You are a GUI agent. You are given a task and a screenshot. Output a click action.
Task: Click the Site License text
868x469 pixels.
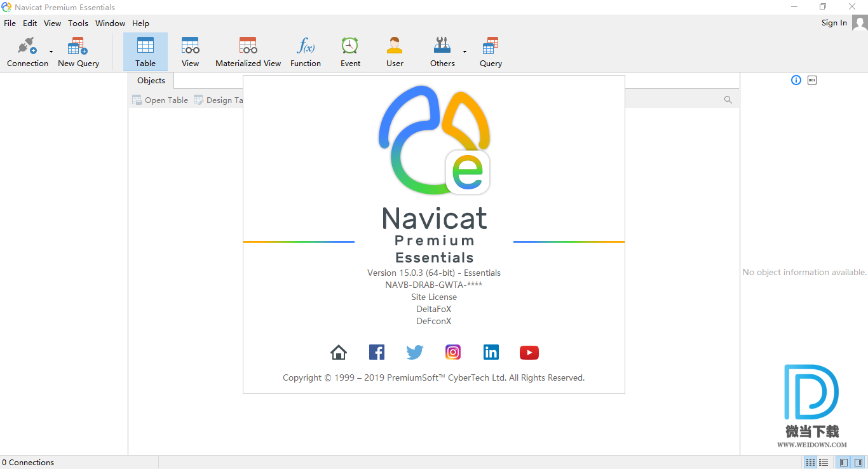tap(434, 297)
